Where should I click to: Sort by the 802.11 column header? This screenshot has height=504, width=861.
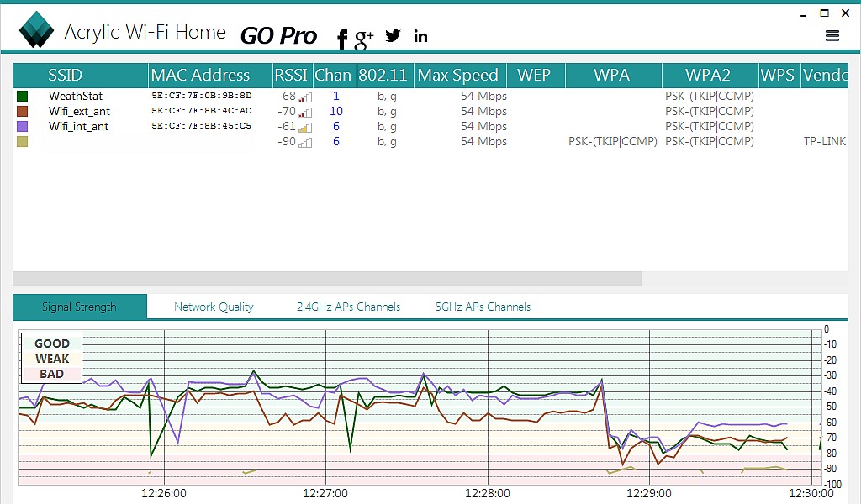pyautogui.click(x=384, y=75)
